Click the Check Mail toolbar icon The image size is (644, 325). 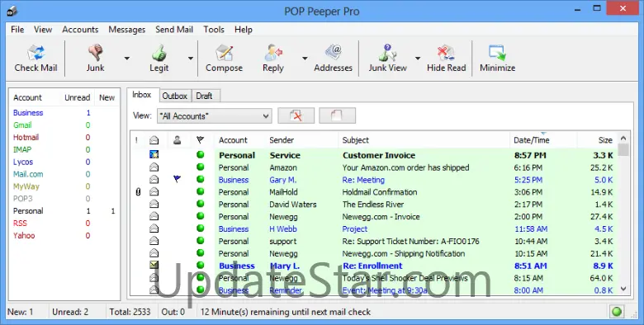(36, 58)
